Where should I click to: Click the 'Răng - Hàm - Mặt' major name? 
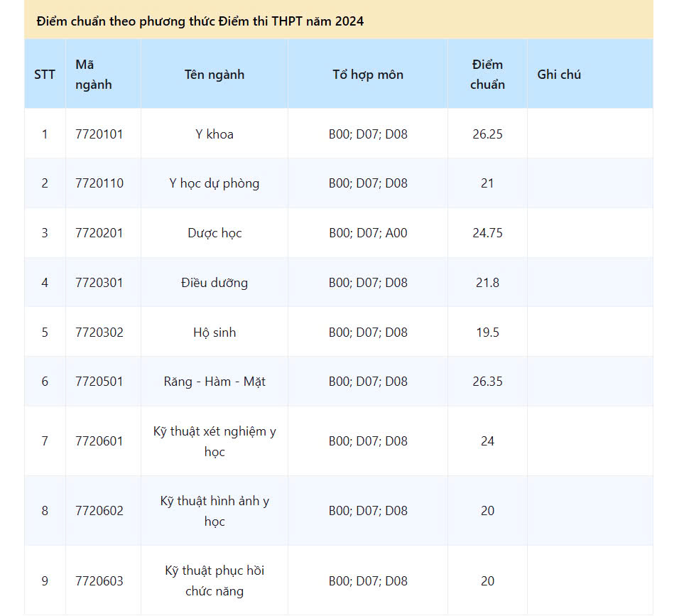coord(214,382)
